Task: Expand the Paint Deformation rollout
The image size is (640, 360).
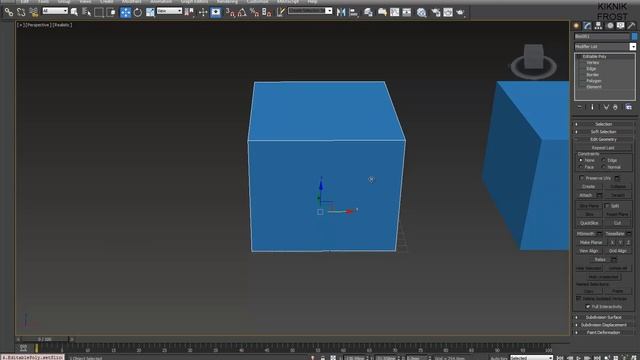Action: coord(603,332)
